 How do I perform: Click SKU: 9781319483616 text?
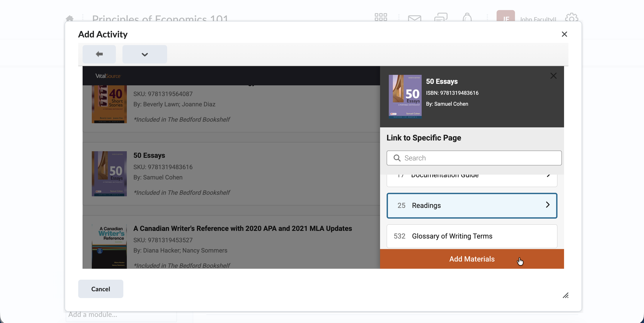(163, 167)
